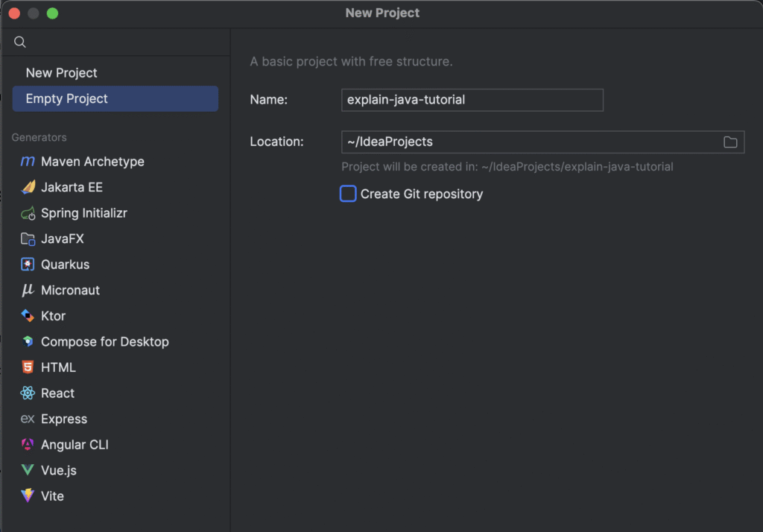Screen dimensions: 763x532
Task: Click the Quarkus generator icon
Action: pos(28,265)
